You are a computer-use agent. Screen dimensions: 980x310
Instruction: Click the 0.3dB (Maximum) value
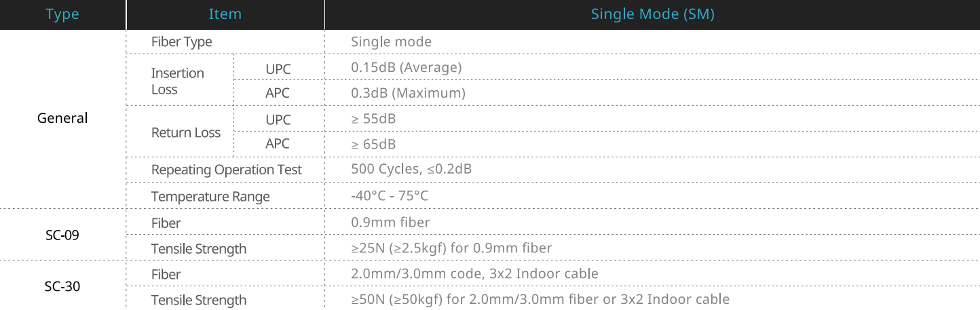(408, 93)
